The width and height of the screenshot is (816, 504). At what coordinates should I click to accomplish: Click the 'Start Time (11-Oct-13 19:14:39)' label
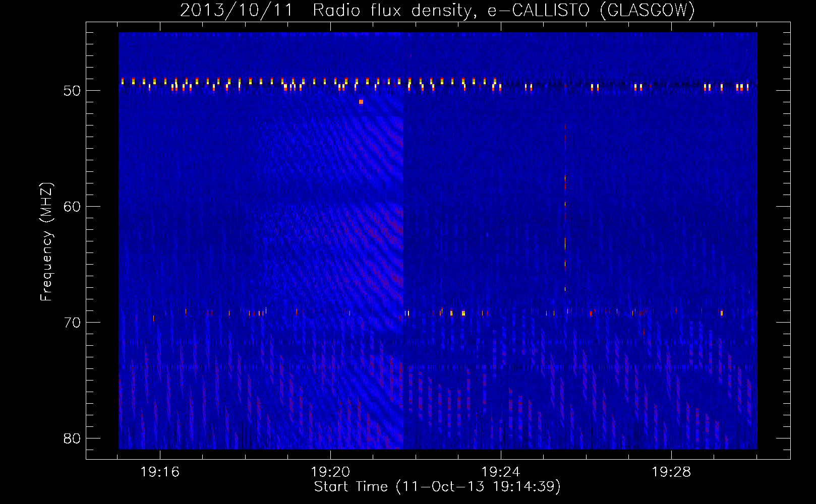[437, 487]
